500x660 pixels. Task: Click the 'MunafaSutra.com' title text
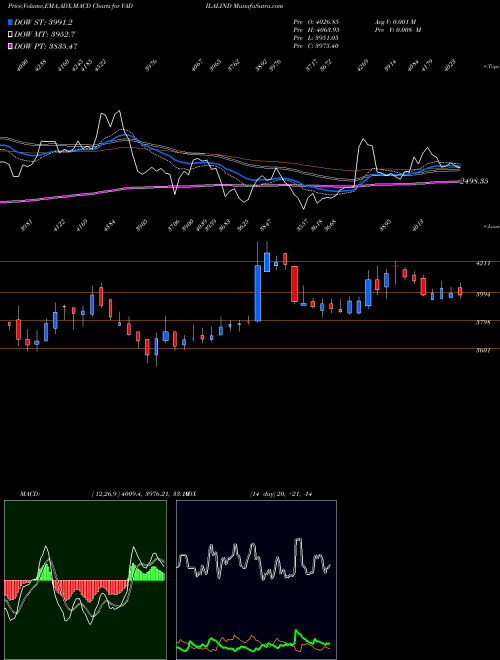point(257,6)
